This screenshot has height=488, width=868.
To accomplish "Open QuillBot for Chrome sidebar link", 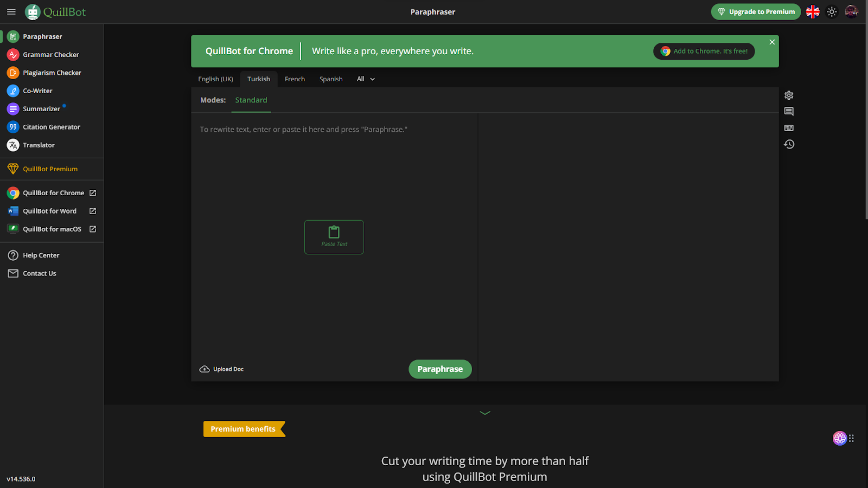I will [x=52, y=193].
